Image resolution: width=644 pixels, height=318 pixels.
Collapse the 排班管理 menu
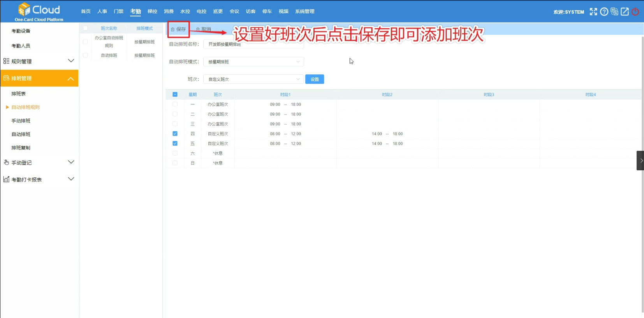coord(71,78)
